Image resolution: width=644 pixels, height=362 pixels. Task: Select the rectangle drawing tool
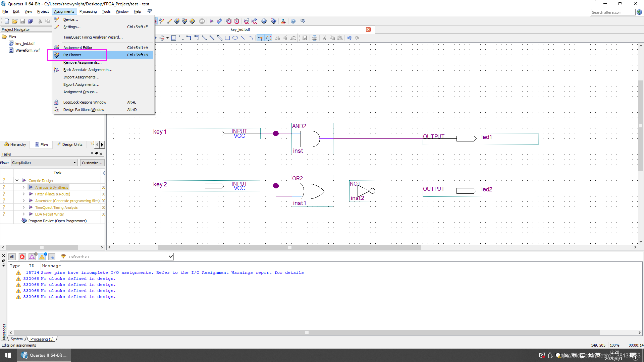click(x=227, y=38)
